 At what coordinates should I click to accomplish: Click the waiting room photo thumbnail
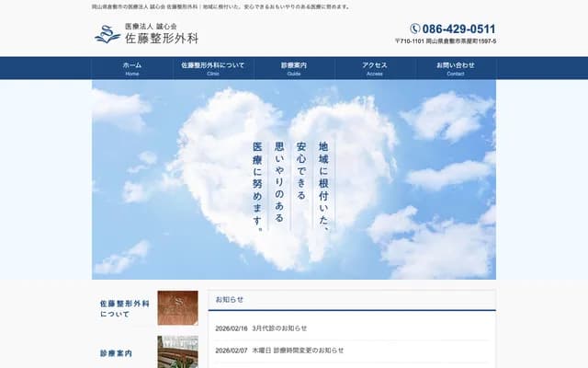click(x=177, y=352)
